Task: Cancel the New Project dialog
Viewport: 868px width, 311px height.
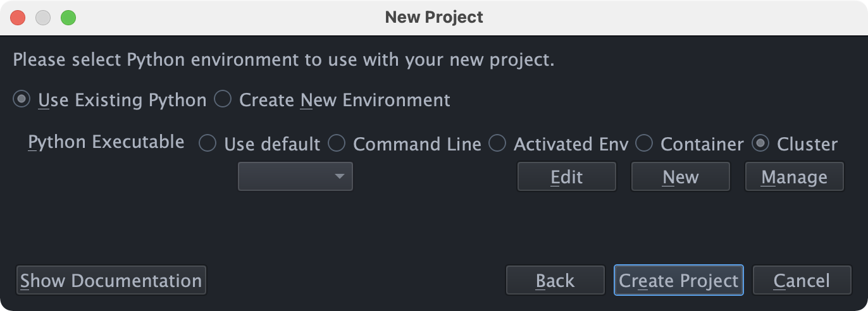Action: click(801, 281)
